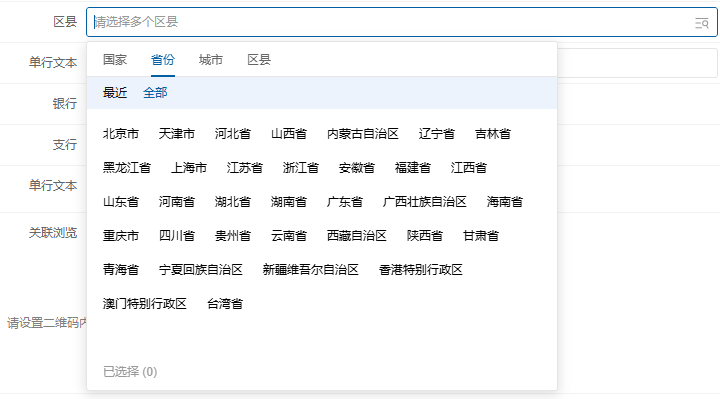The width and height of the screenshot is (720, 399).
Task: Choose 河北省 province
Action: (233, 134)
